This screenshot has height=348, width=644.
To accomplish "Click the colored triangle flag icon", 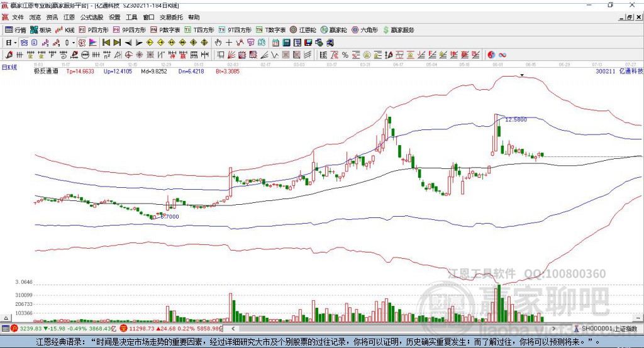I will click(93, 43).
